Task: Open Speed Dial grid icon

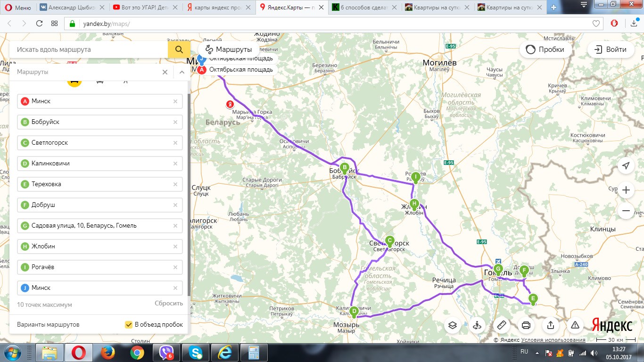Action: pos(54,24)
